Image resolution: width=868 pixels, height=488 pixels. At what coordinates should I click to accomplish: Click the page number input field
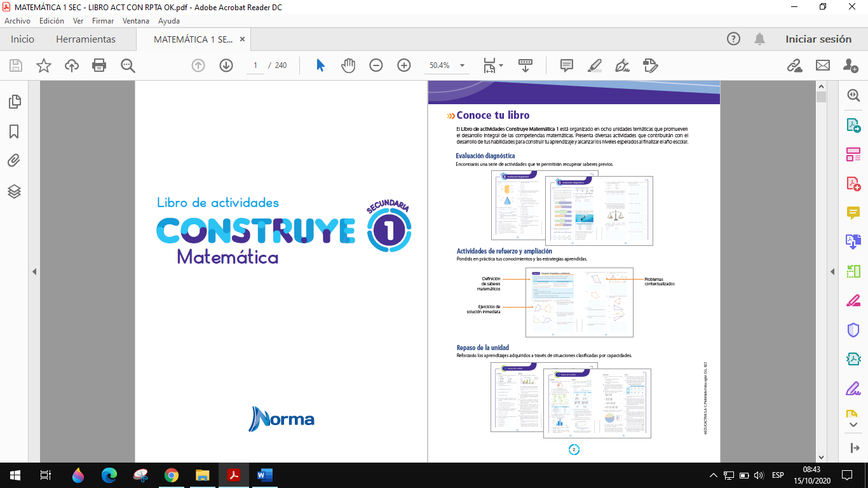click(255, 65)
